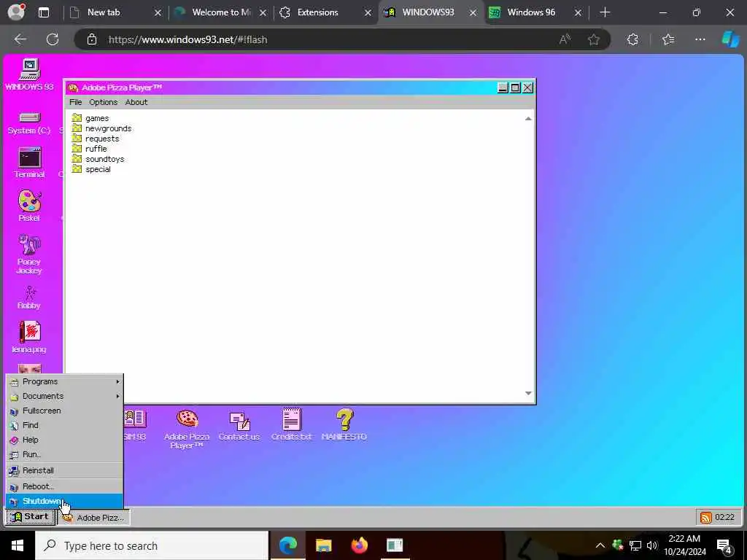The height and width of the screenshot is (560, 747).
Task: Open the Credits.txt file icon
Action: [292, 424]
